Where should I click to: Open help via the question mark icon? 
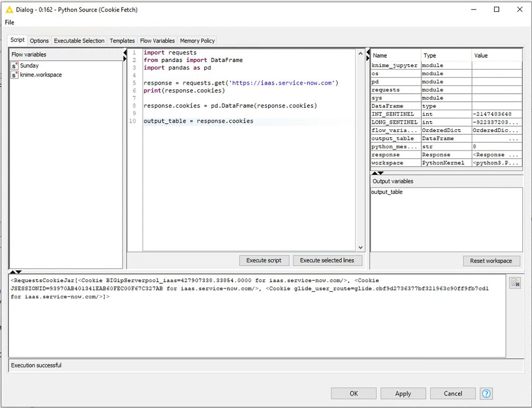(x=486, y=393)
